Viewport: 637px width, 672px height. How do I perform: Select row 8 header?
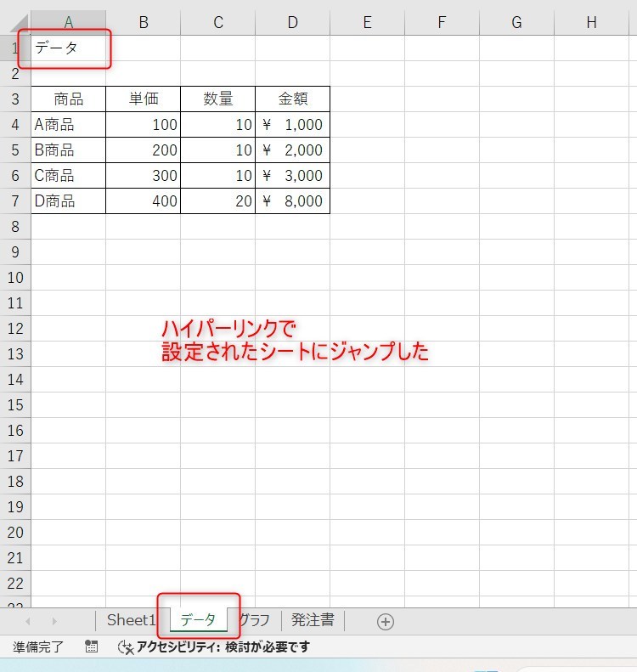tap(15, 226)
